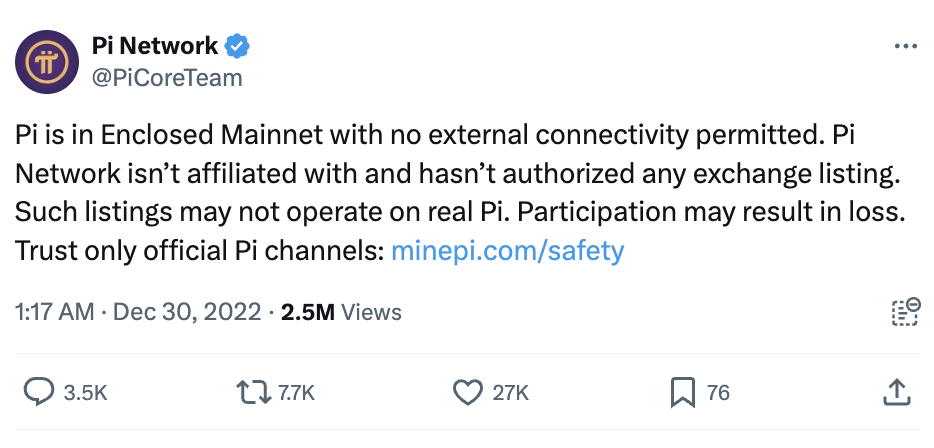Viewport: 934px width, 448px height.
Task: Click the 27K likes count
Action: click(511, 393)
